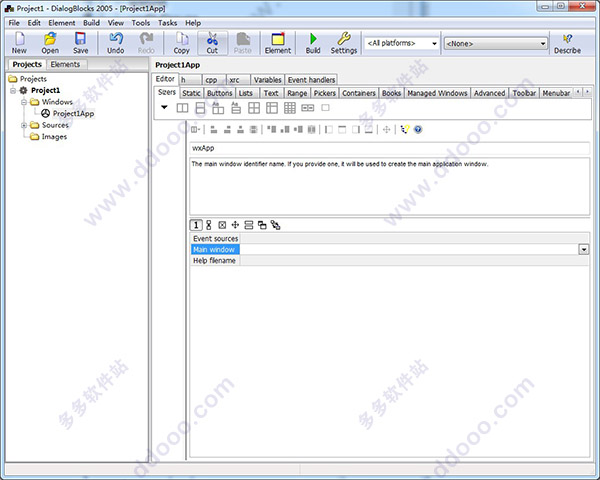Viewport: 600px width, 480px height.
Task: Switch to the xrc tab
Action: coord(238,80)
